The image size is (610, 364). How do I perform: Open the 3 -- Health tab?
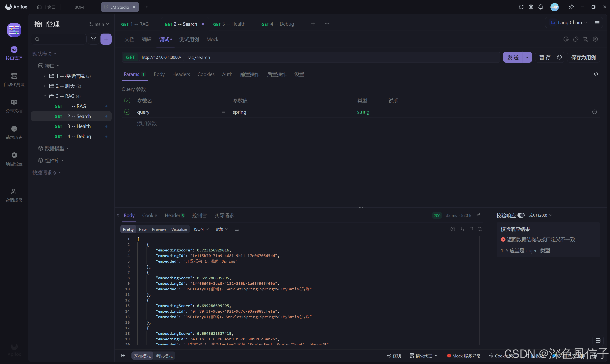pyautogui.click(x=229, y=24)
